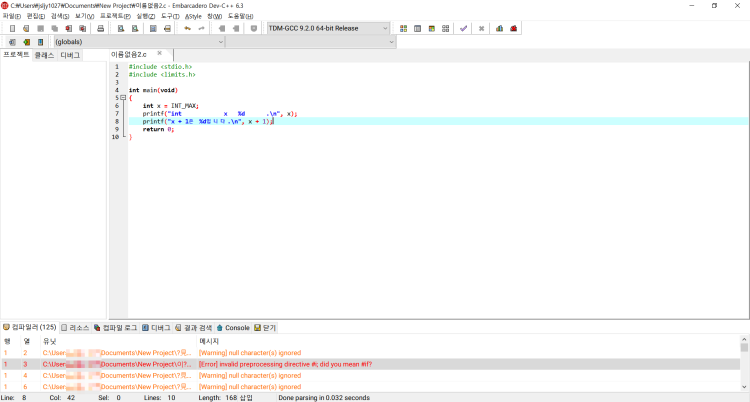Switch to the 클래스 side panel tab
The image size is (750, 402).
click(x=44, y=55)
